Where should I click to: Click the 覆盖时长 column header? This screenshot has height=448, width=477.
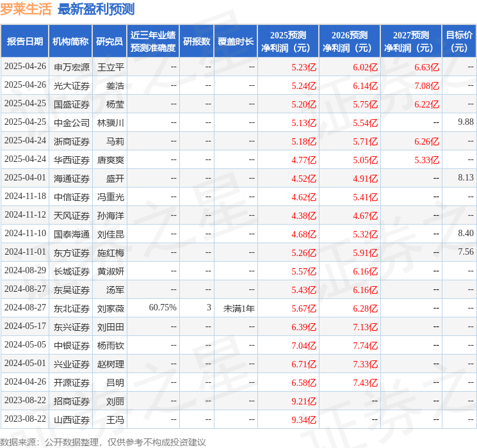pyautogui.click(x=236, y=42)
